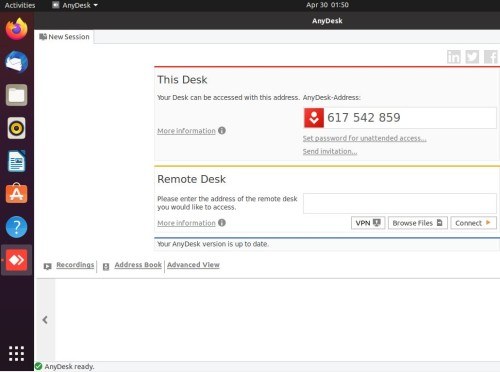Click the Connect button
Viewport: 500px width, 372px height.
473,223
